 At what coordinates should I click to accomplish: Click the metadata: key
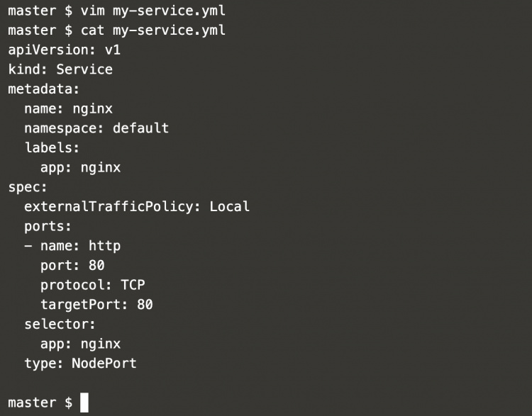tap(44, 89)
